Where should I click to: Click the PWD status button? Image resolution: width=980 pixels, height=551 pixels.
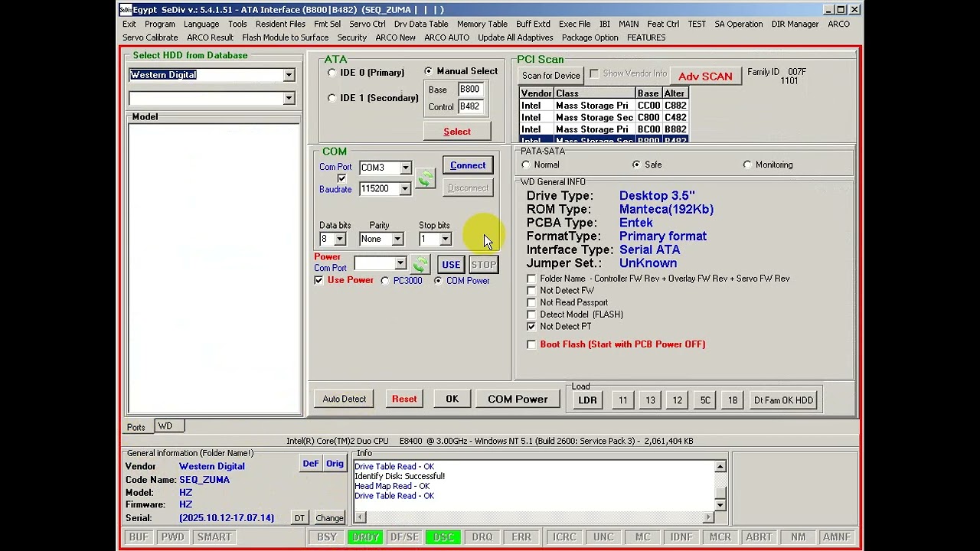pos(172,537)
